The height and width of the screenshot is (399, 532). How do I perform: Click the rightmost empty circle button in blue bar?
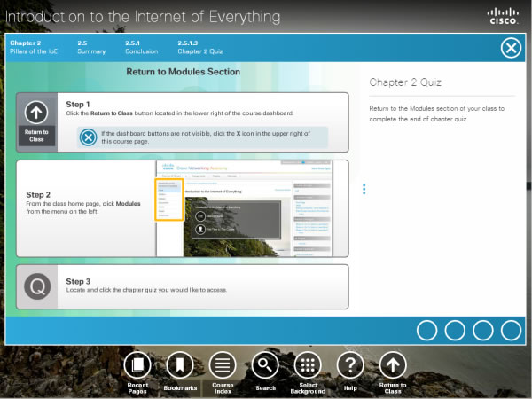512,331
